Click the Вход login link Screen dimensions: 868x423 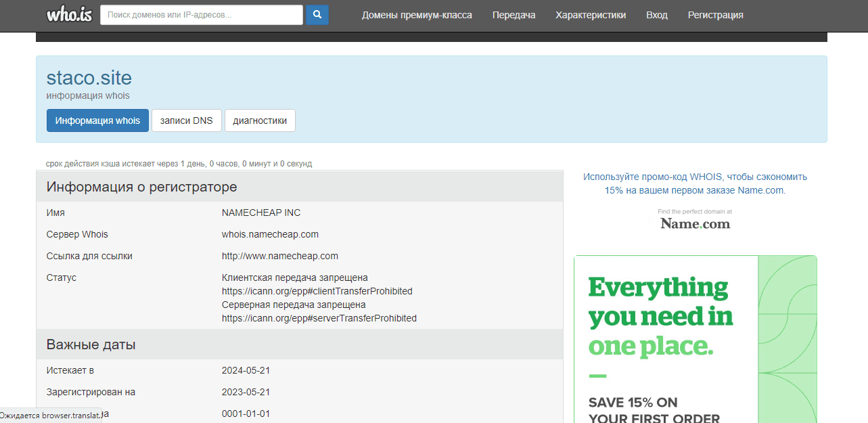click(656, 15)
